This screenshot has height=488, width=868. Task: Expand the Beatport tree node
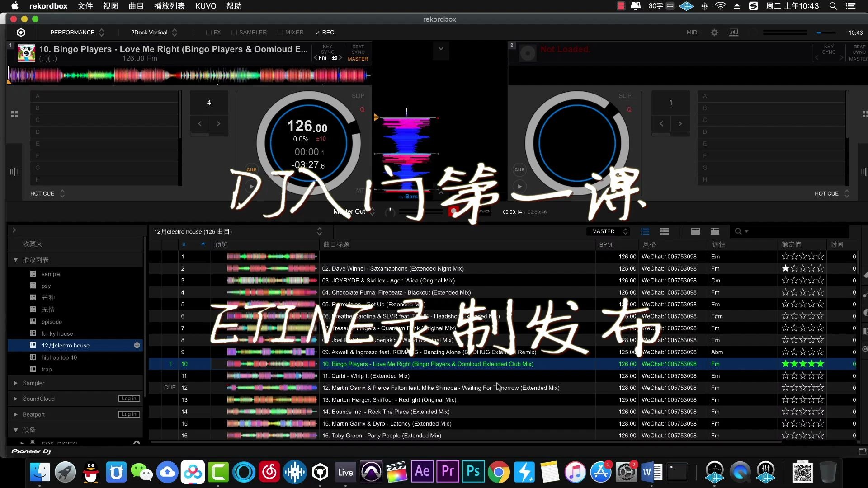point(16,415)
